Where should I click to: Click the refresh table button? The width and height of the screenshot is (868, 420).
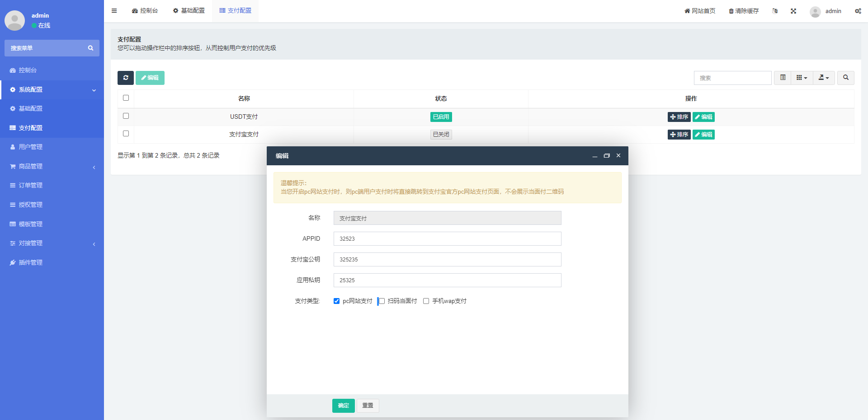point(126,78)
